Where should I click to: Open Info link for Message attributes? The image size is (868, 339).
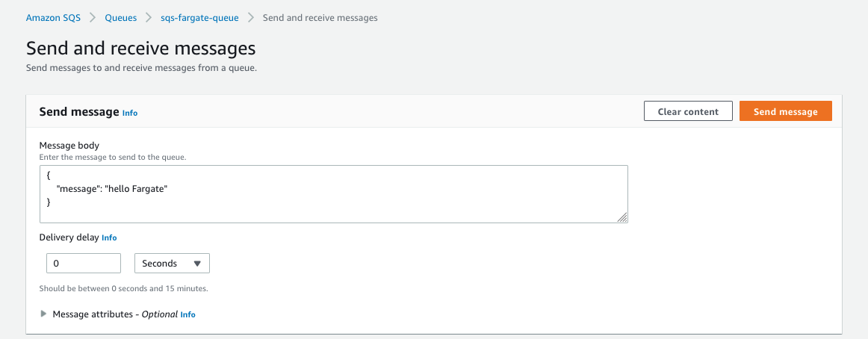[188, 314]
